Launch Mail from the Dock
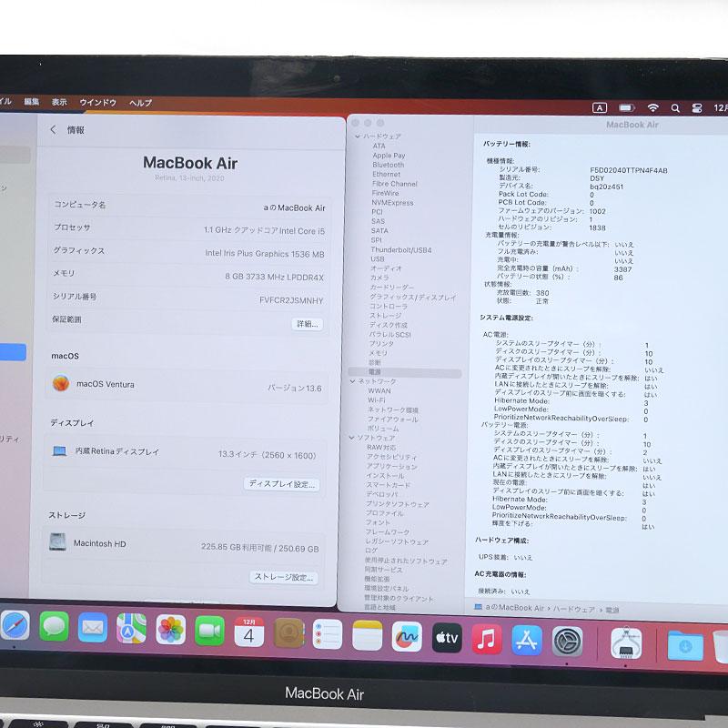Screen dimensions: 728x728 pos(93,628)
